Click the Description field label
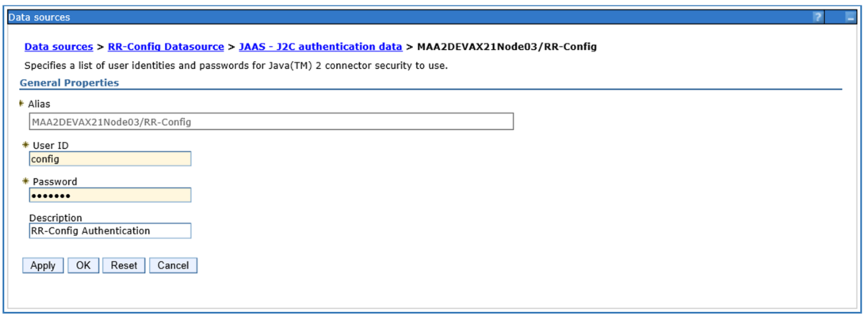 pyautogui.click(x=55, y=218)
